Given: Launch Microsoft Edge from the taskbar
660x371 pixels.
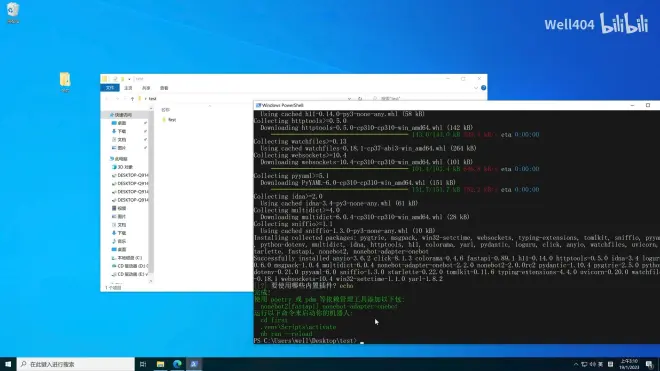Looking at the screenshot, I should pos(177,364).
